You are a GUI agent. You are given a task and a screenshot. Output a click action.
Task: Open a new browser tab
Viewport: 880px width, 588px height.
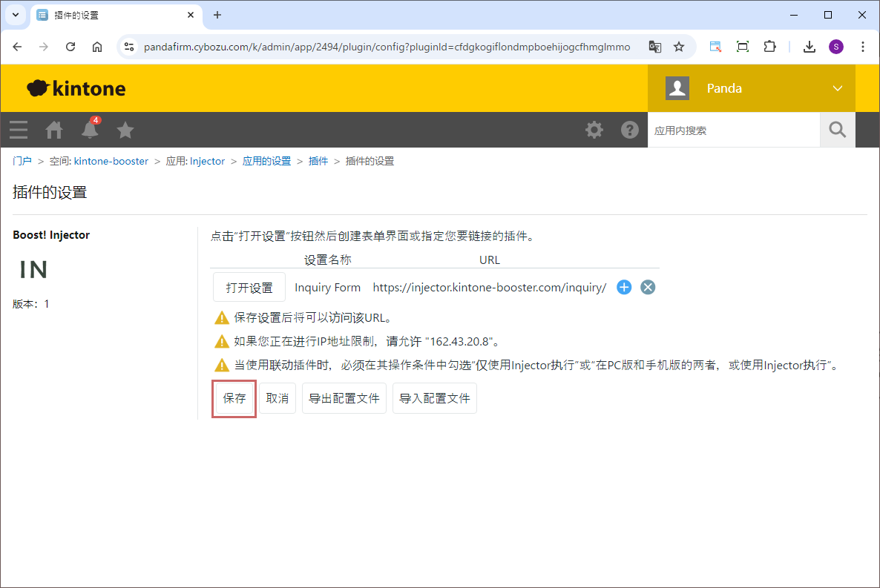(217, 15)
